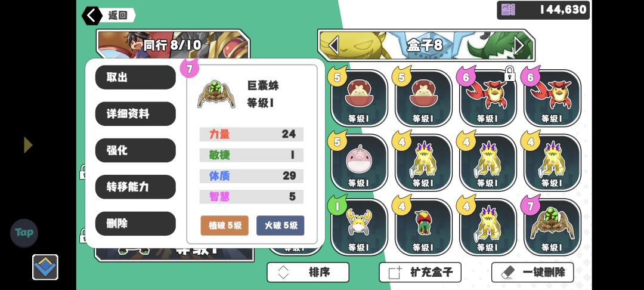This screenshot has height=290, width=644.
Task: Tap the floating Tap circle button
Action: [x=24, y=233]
